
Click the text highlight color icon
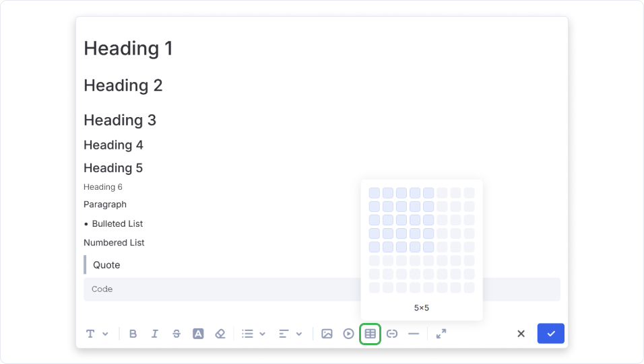pyautogui.click(x=198, y=334)
